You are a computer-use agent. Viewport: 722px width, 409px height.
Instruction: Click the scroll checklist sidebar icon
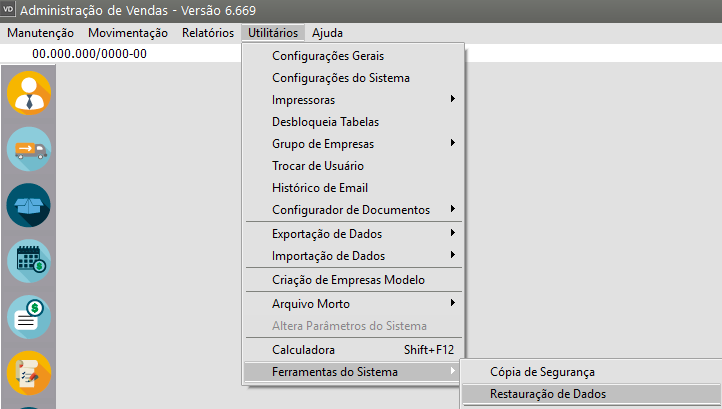[x=28, y=374]
